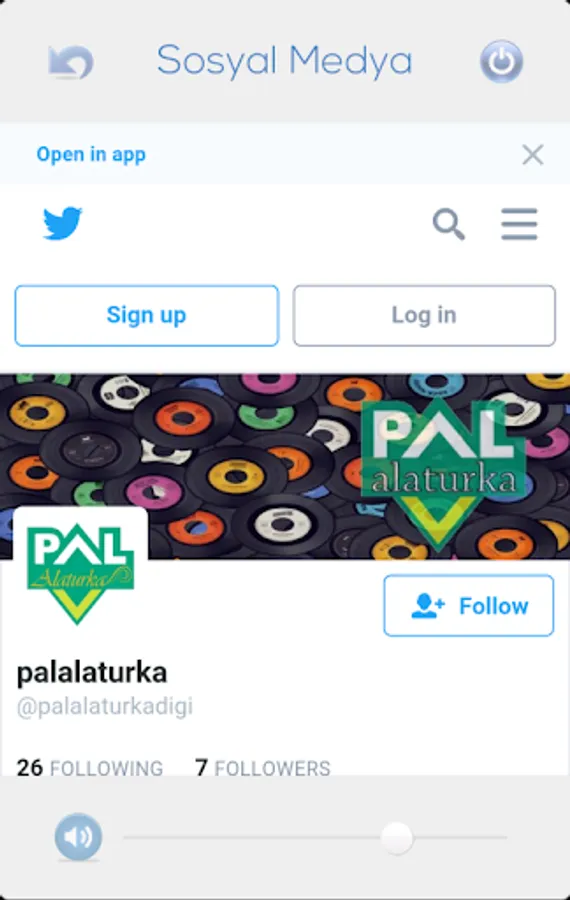Image resolution: width=570 pixels, height=900 pixels.
Task: Open Twitter search magnifier icon
Action: pyautogui.click(x=448, y=224)
